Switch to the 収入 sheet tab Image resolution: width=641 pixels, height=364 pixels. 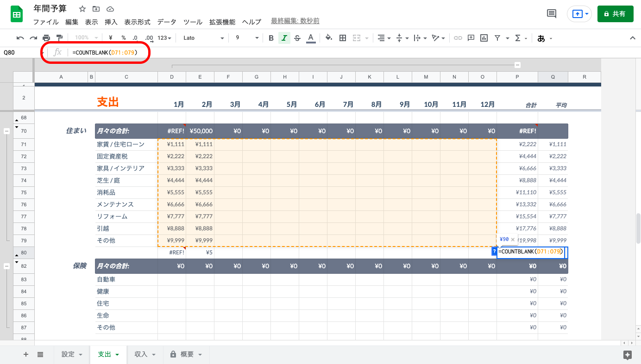[x=145, y=354]
